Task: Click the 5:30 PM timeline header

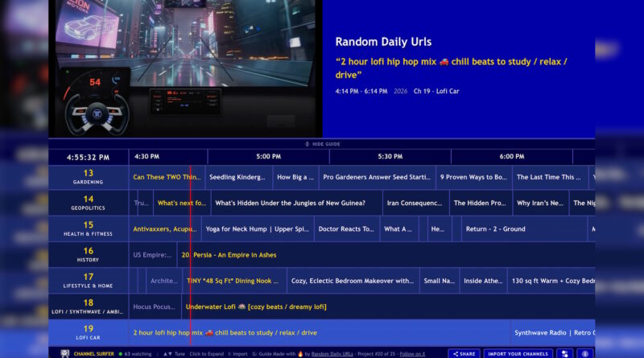Action: click(390, 156)
